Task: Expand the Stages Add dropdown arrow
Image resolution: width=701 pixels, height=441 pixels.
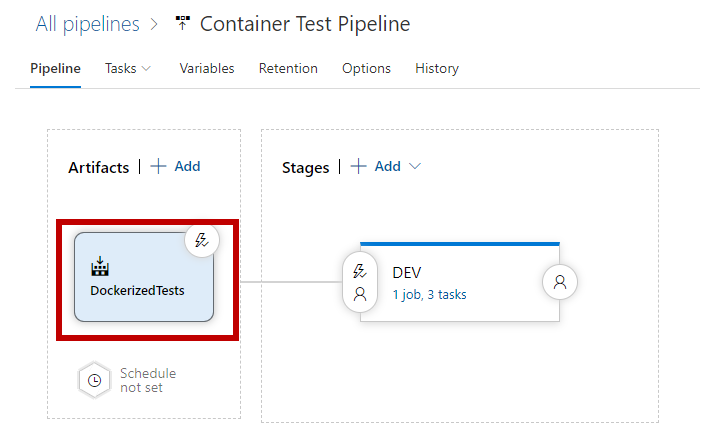Action: (415, 166)
